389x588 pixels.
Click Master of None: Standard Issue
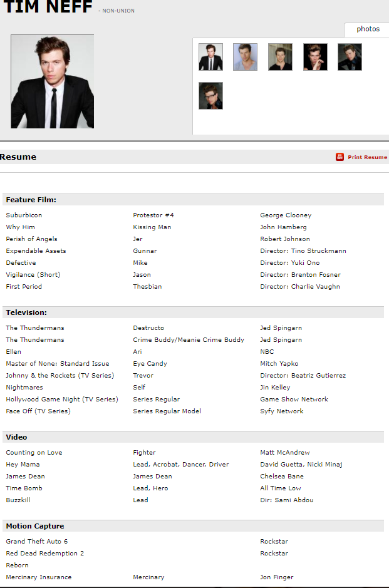[x=58, y=363]
